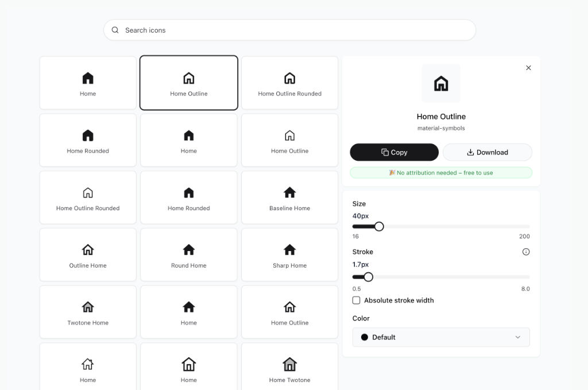Image resolution: width=588 pixels, height=390 pixels.
Task: Click the large Home Outline preview thumbnail
Action: coord(441,83)
